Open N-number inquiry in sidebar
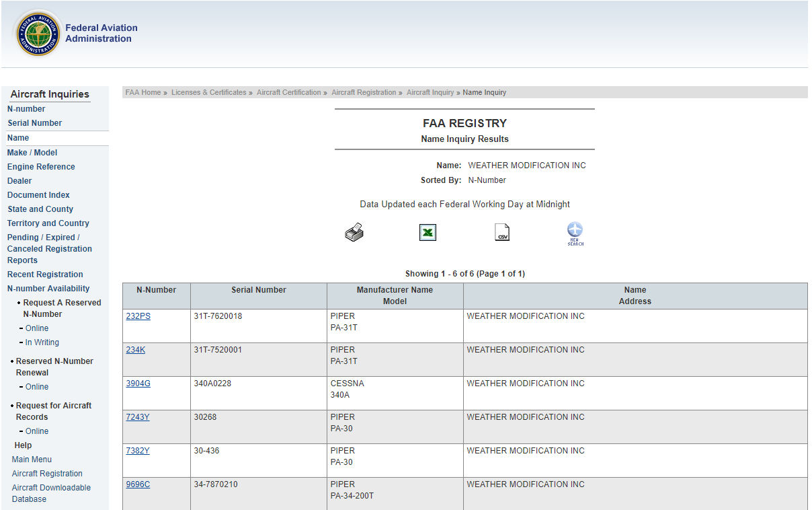 (26, 109)
